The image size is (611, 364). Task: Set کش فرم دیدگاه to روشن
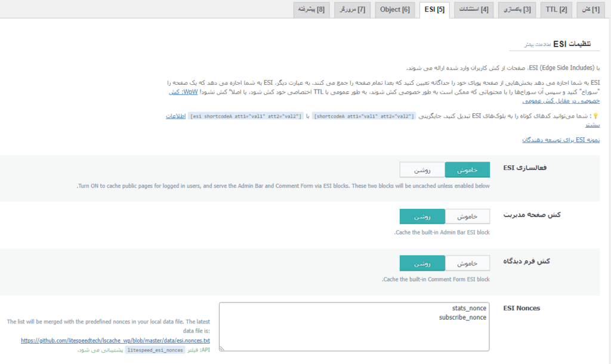pos(422,263)
